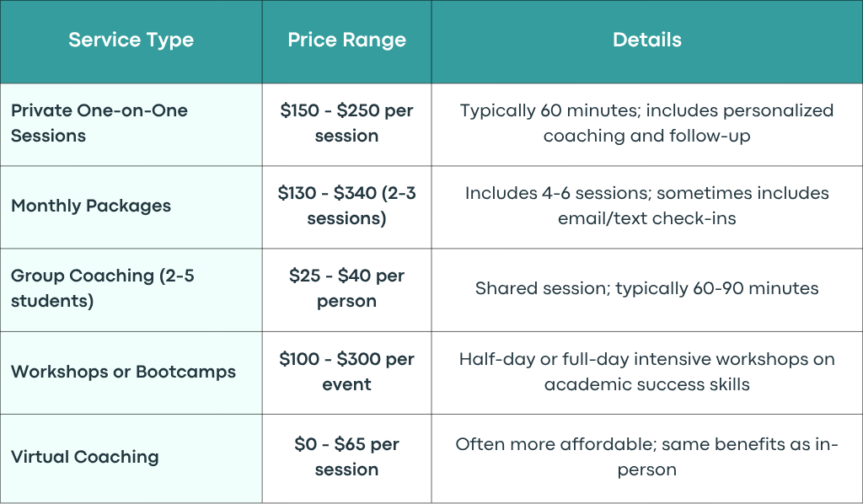Screen dimensions: 863x504
Task: Select the Monthly Packages row label
Action: (91, 206)
